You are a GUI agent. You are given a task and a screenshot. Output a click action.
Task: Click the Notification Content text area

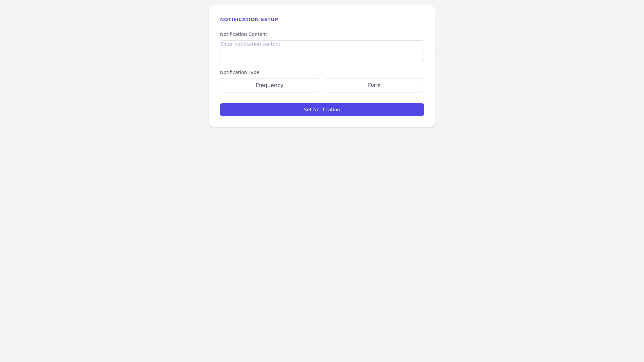(x=322, y=51)
